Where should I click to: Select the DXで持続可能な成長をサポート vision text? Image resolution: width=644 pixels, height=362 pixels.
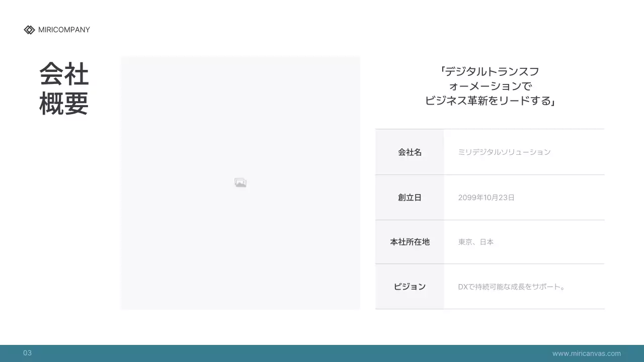coord(511,287)
